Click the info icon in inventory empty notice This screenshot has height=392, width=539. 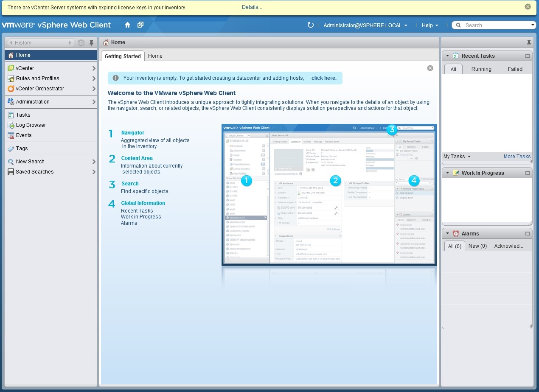pyautogui.click(x=115, y=78)
